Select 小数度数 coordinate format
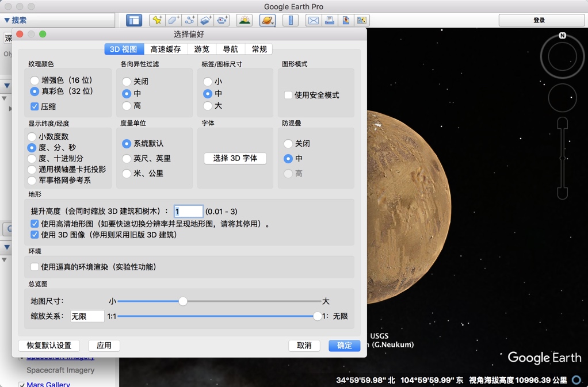Image resolution: width=588 pixels, height=387 pixels. (x=32, y=137)
